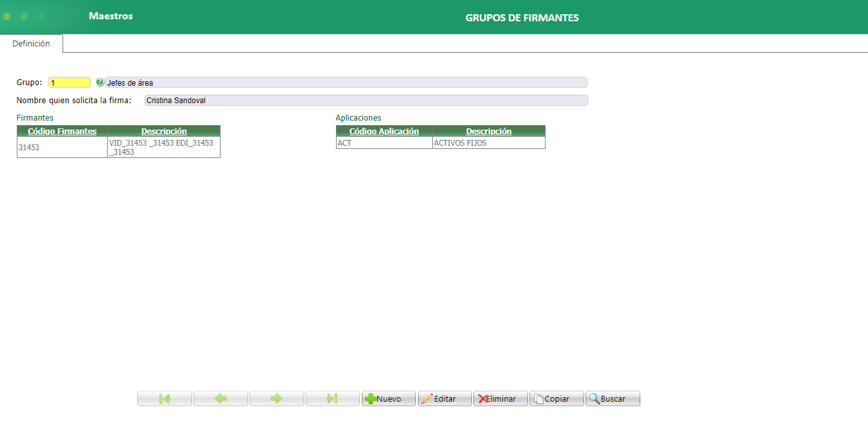The height and width of the screenshot is (432, 868).
Task: Go to the last record navigation button
Action: click(333, 398)
